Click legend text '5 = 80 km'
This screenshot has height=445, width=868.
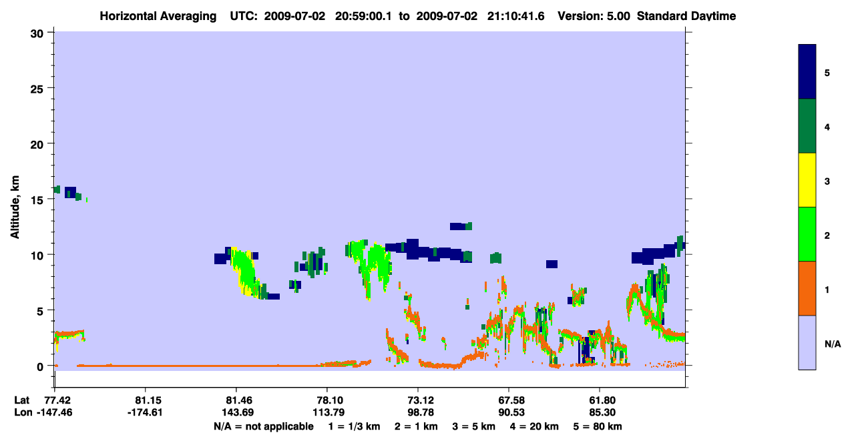pyautogui.click(x=598, y=426)
